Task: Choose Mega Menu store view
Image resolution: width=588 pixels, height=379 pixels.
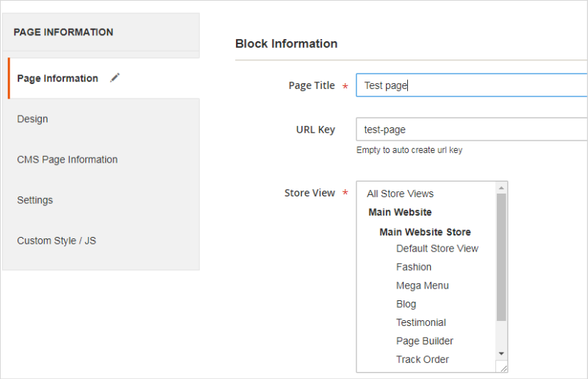Action: coord(422,286)
